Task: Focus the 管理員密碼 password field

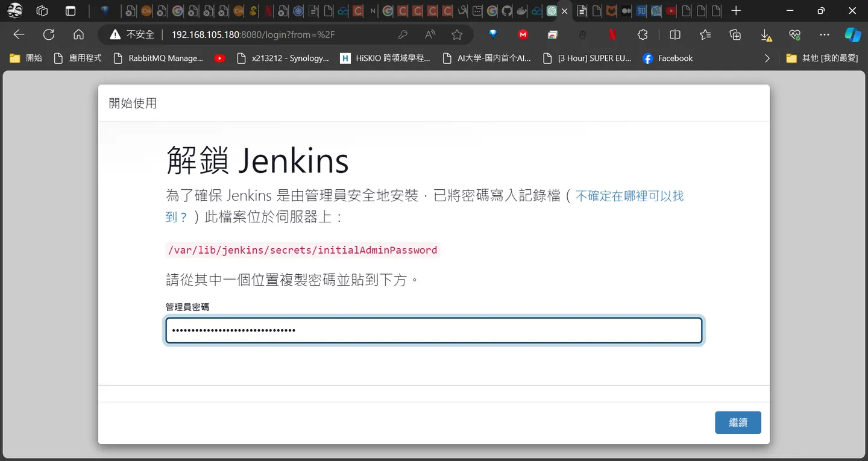Action: (434, 331)
